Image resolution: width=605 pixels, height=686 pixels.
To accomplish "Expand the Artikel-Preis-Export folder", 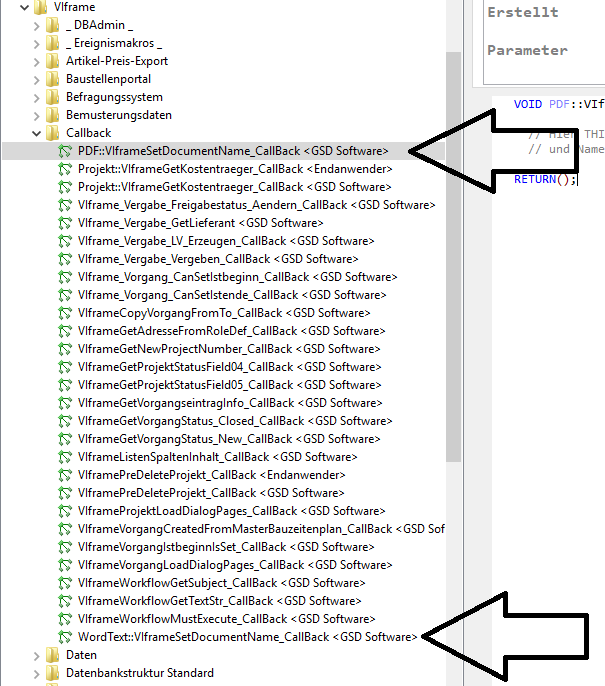I will (x=37, y=62).
